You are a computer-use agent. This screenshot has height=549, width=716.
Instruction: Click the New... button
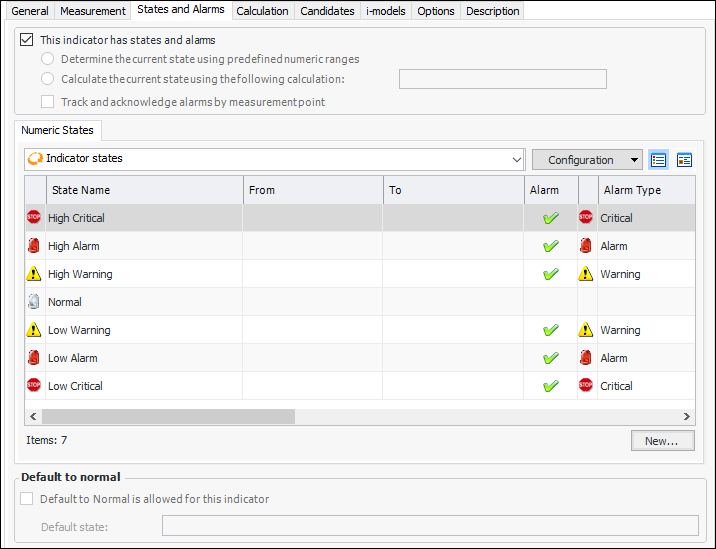(x=662, y=441)
